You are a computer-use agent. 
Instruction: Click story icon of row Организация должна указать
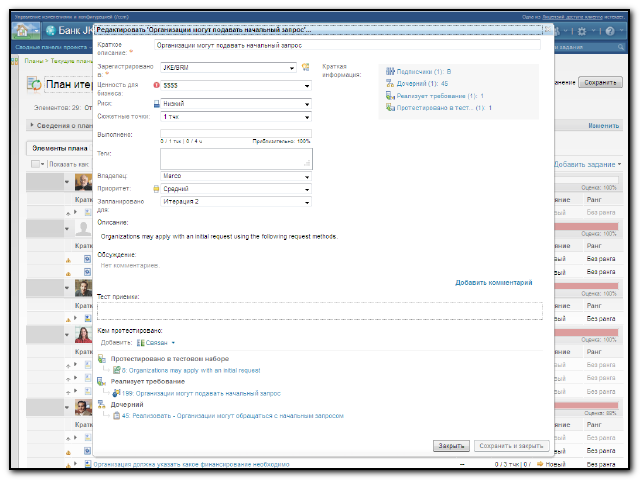coord(88,464)
